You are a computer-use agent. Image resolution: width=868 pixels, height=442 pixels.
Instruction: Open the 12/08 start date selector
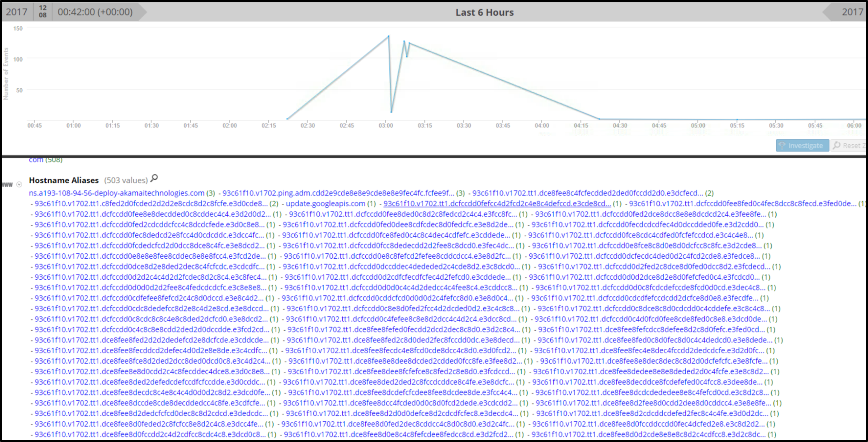(42, 12)
